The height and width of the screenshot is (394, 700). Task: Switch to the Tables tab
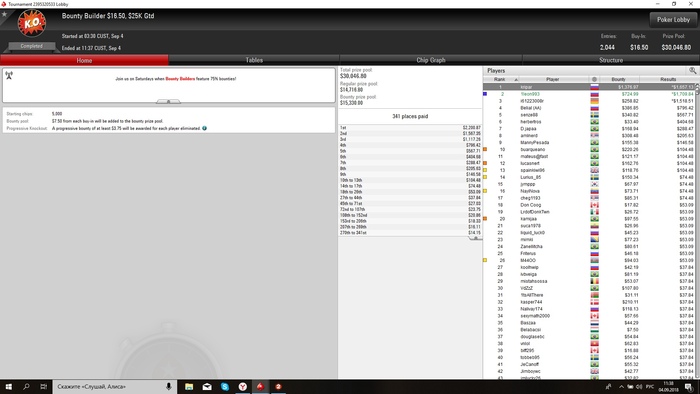254,60
